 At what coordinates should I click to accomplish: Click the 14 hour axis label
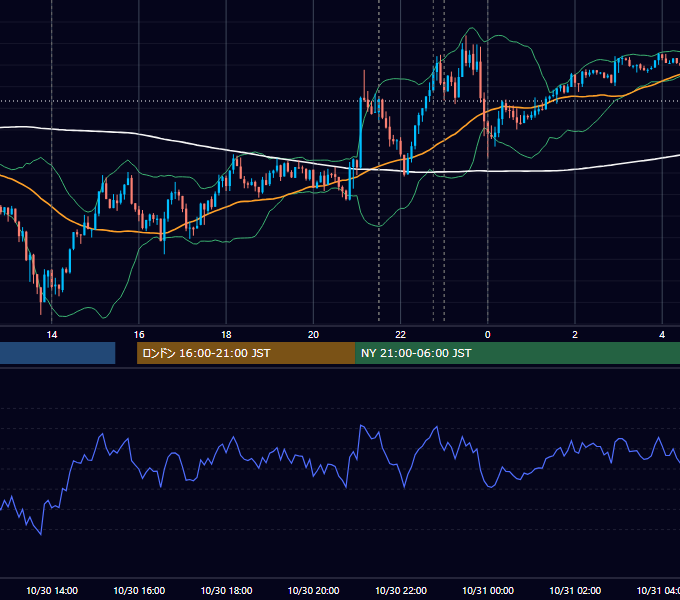click(52, 335)
